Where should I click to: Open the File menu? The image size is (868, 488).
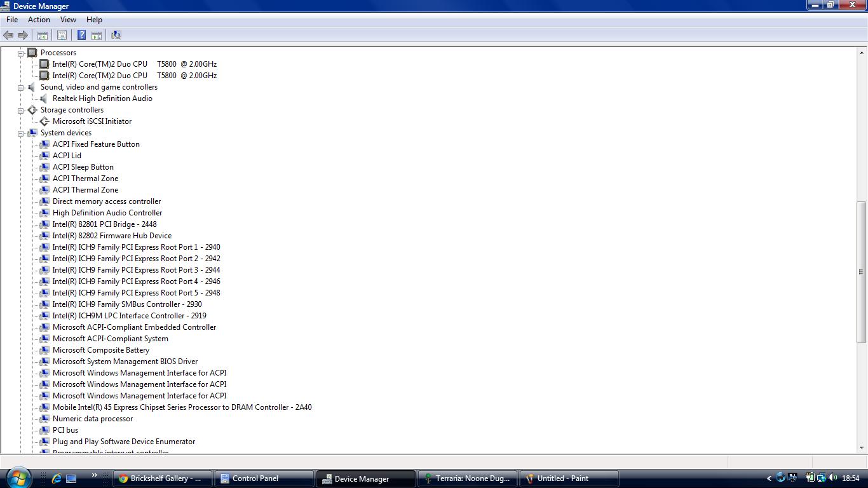tap(12, 20)
